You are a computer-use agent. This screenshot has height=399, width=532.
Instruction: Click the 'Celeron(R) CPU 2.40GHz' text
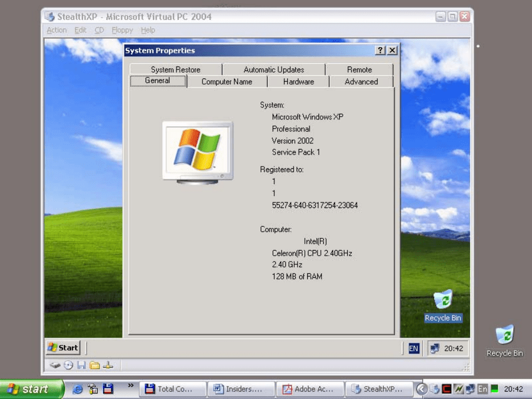[312, 253]
